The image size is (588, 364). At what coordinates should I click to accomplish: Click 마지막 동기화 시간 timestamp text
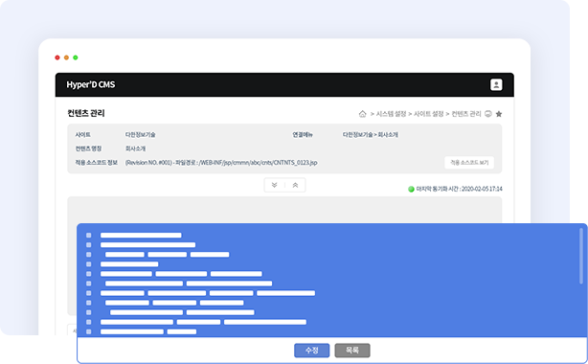click(459, 189)
